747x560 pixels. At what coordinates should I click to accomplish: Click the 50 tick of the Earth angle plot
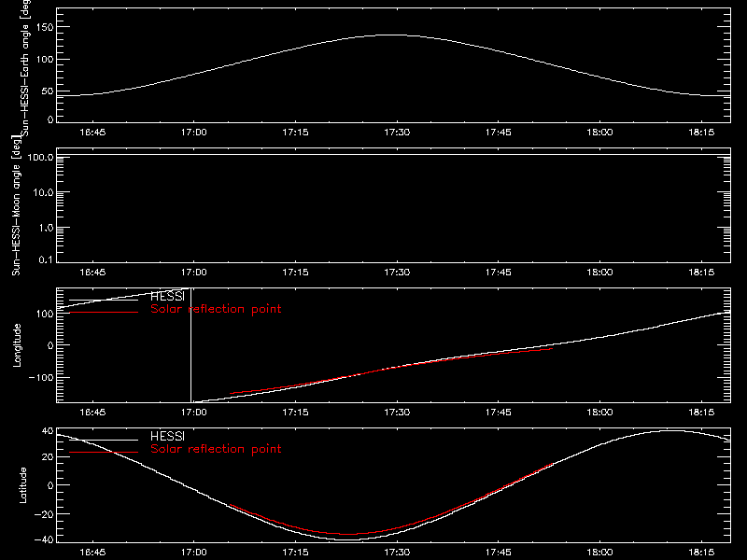48,91
